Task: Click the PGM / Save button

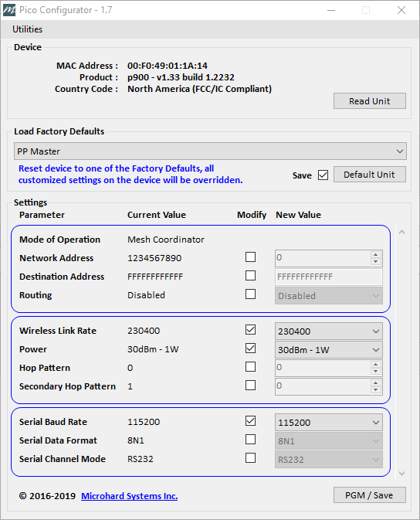Action: point(370,495)
